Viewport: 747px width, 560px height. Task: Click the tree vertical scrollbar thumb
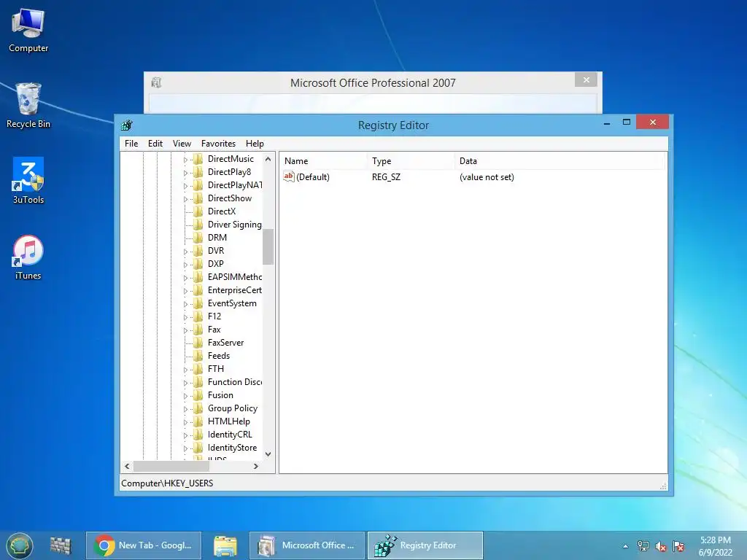(x=268, y=246)
